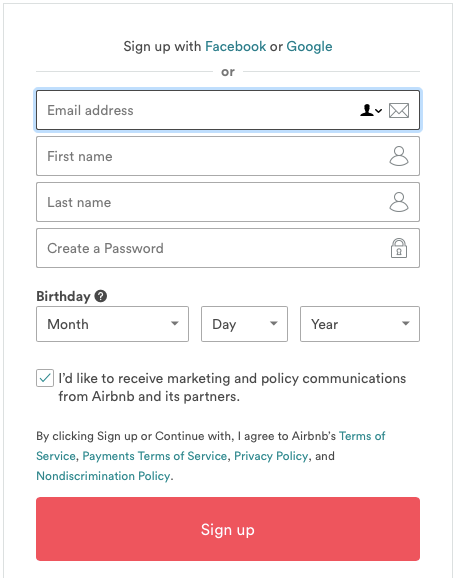455x578 pixels.
Task: Open the Month dropdown
Action: coord(112,324)
